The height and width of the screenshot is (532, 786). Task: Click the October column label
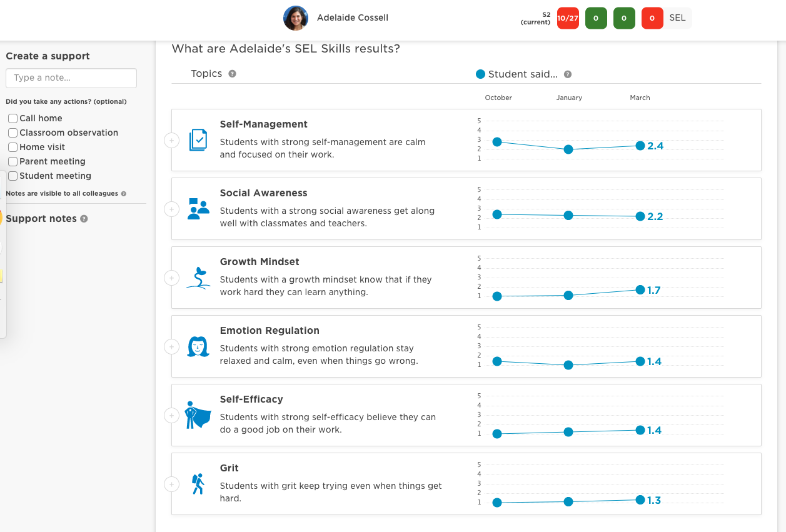(x=498, y=98)
